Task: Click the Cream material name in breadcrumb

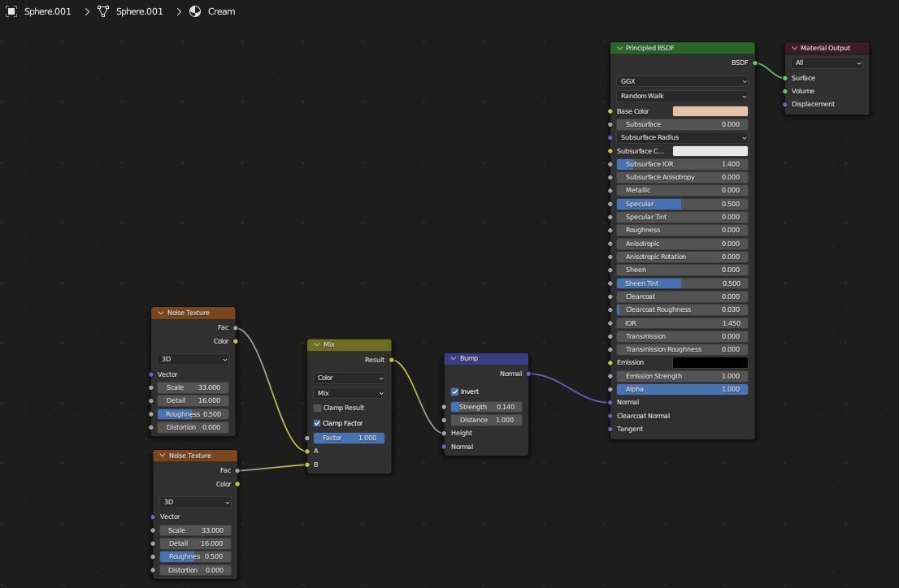Action: click(x=221, y=11)
